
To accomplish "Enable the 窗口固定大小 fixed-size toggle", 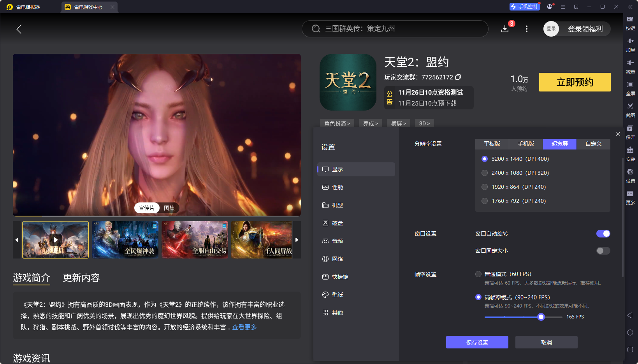I will 603,251.
